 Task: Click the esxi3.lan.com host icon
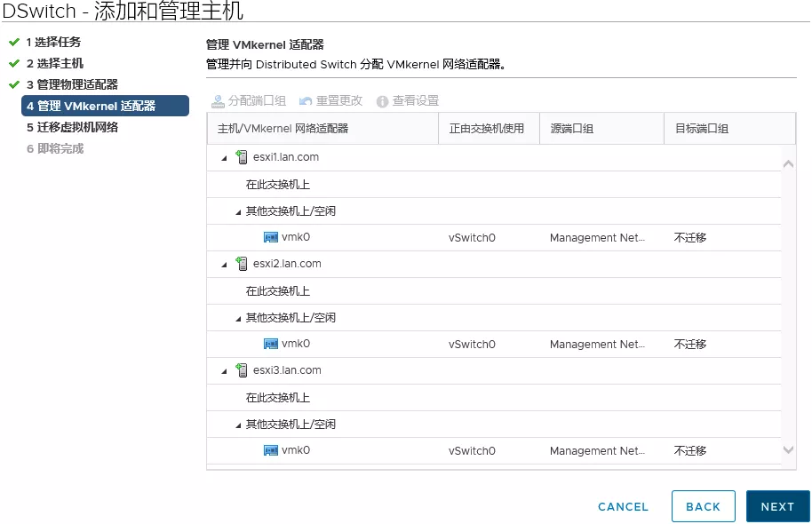pos(242,370)
